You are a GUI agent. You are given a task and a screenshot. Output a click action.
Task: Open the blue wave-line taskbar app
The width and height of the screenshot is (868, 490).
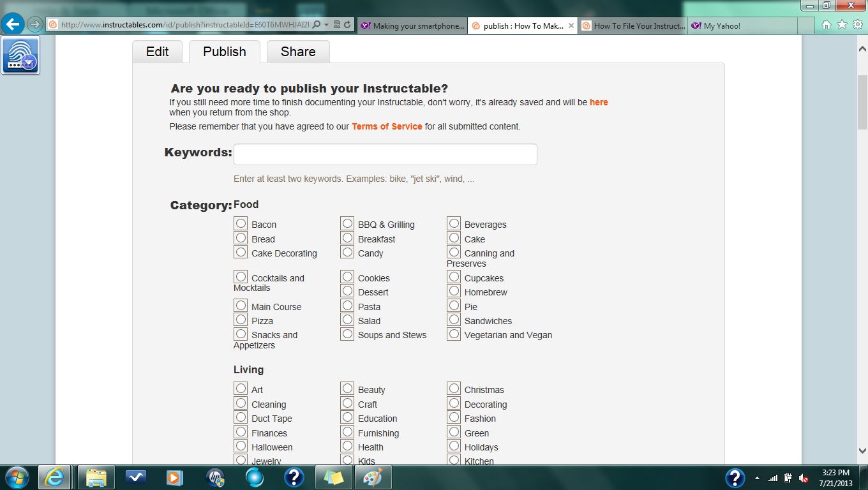coord(135,477)
